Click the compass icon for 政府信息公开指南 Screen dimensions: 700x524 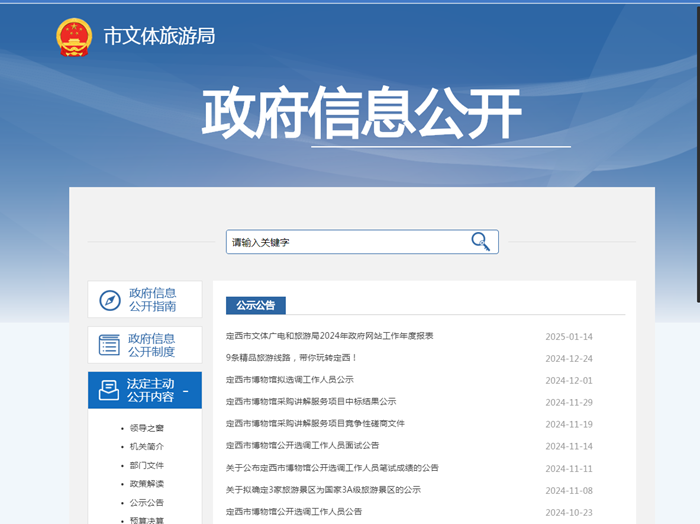109,300
